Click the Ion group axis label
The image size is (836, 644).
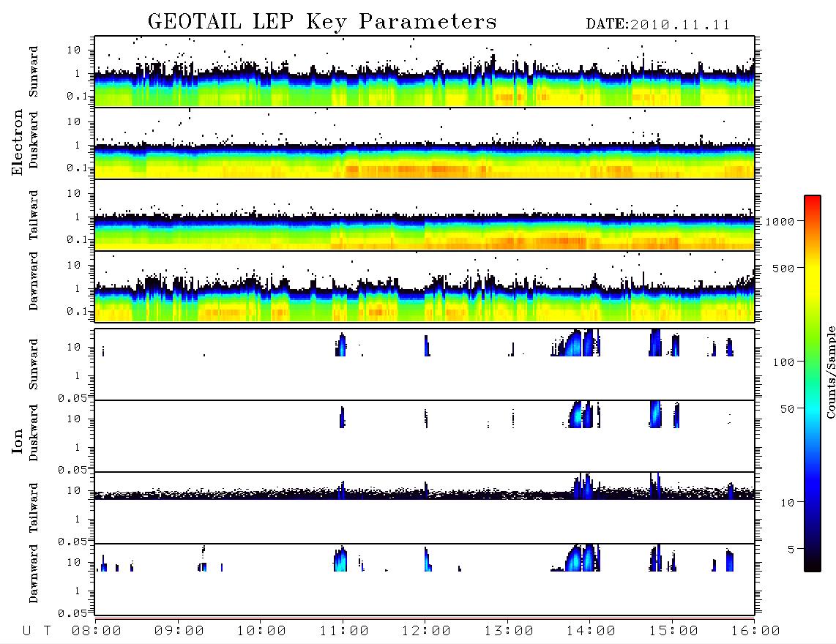pos(17,441)
